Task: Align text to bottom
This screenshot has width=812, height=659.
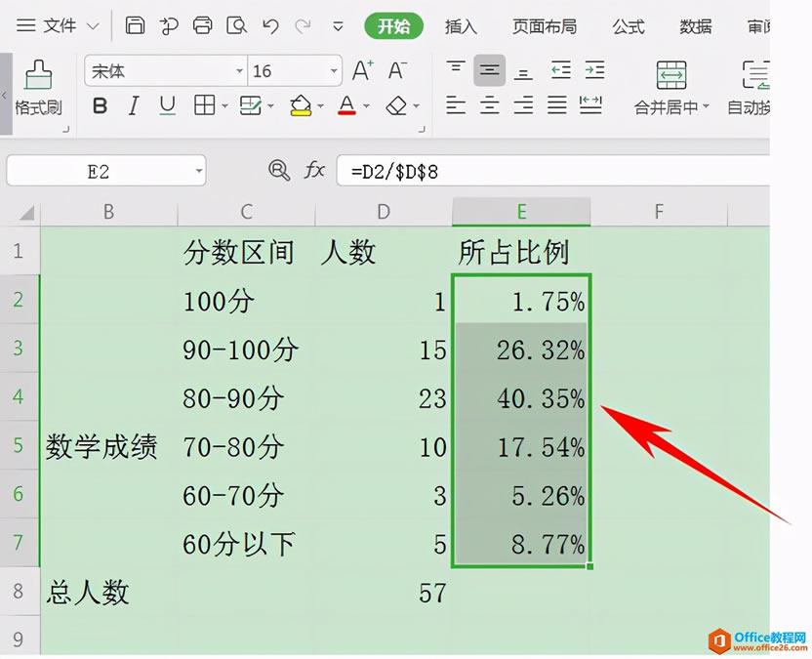Action: 523,72
